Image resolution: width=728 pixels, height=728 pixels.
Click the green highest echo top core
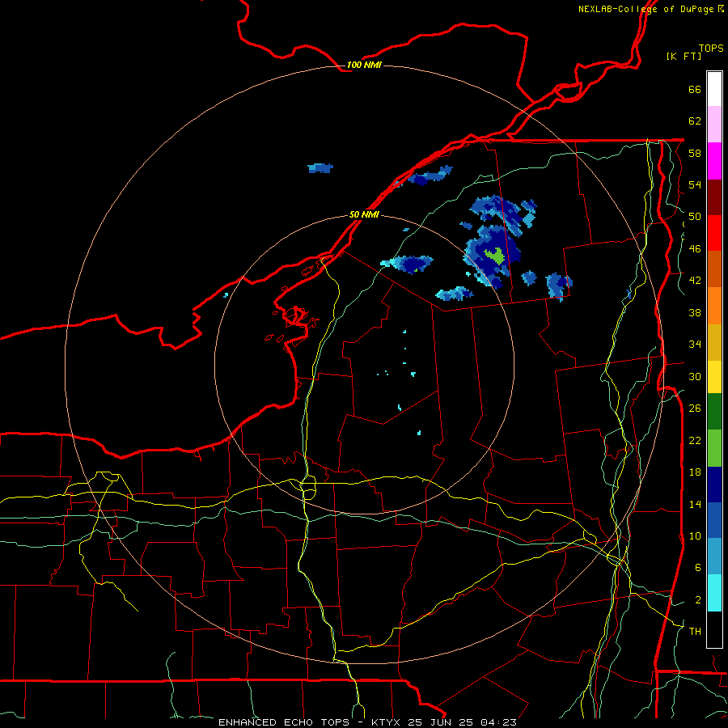[495, 256]
